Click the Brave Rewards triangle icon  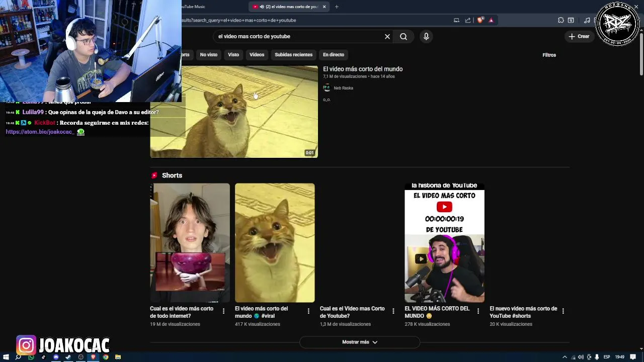pos(491,20)
